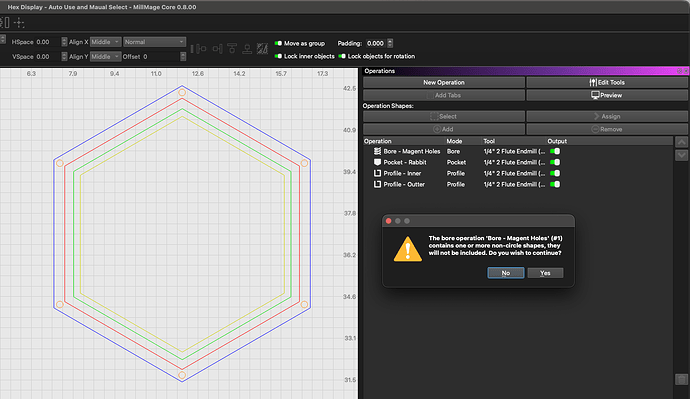This screenshot has width=690, height=399.
Task: Open the Normal mode dropdown
Action: click(154, 42)
